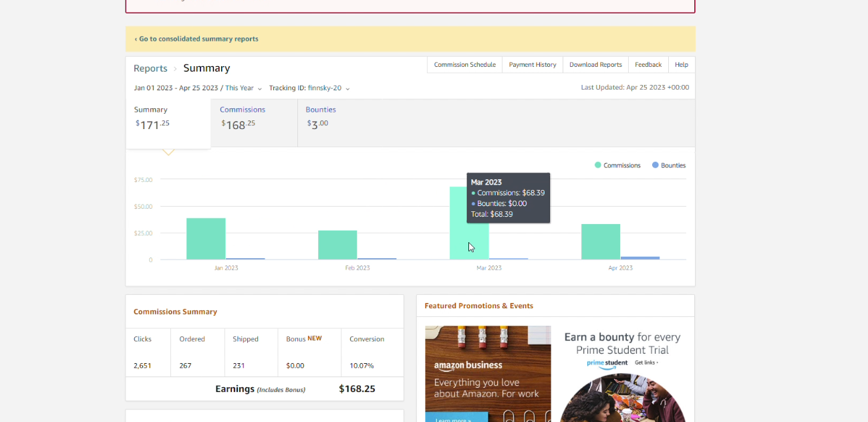Click the Bonus NEW column header
This screenshot has height=422, width=868.
[x=304, y=338]
